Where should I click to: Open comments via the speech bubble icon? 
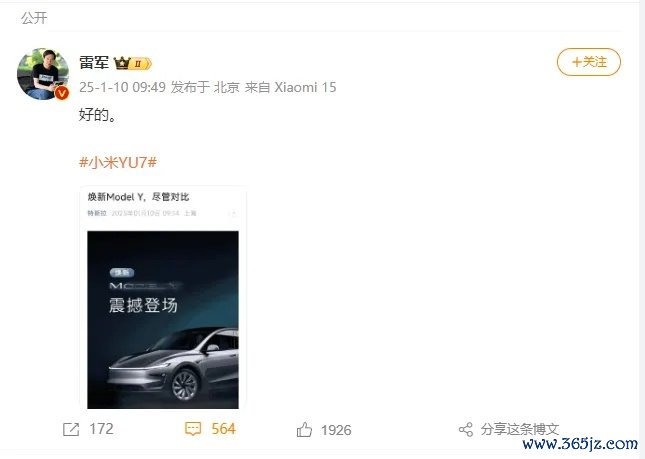(193, 429)
